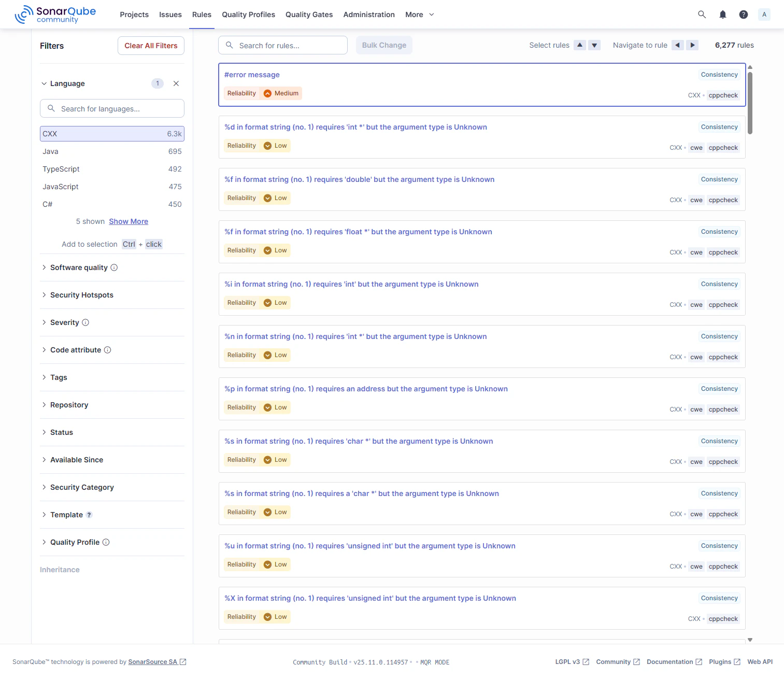Screen dimensions: 784x679
Task: Open the help question mark icon
Action: [x=744, y=15]
